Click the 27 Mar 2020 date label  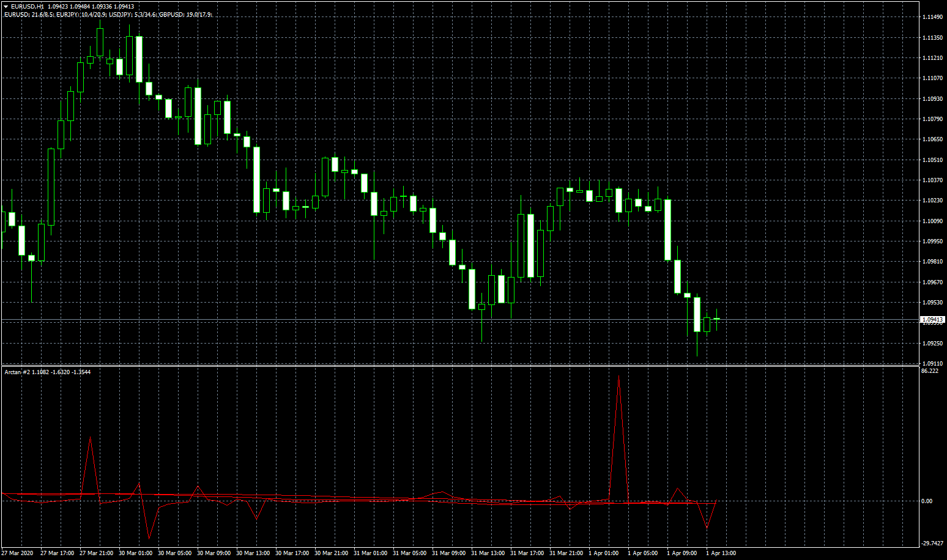click(x=17, y=553)
